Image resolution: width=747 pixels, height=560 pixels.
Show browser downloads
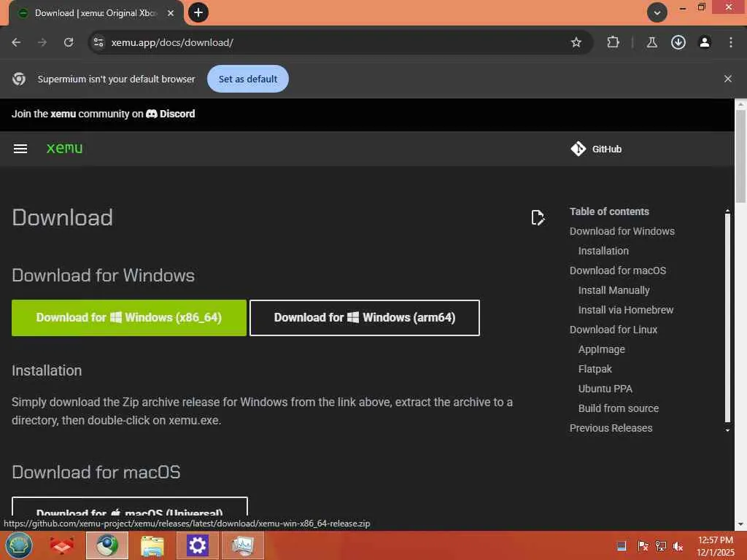coord(678,42)
